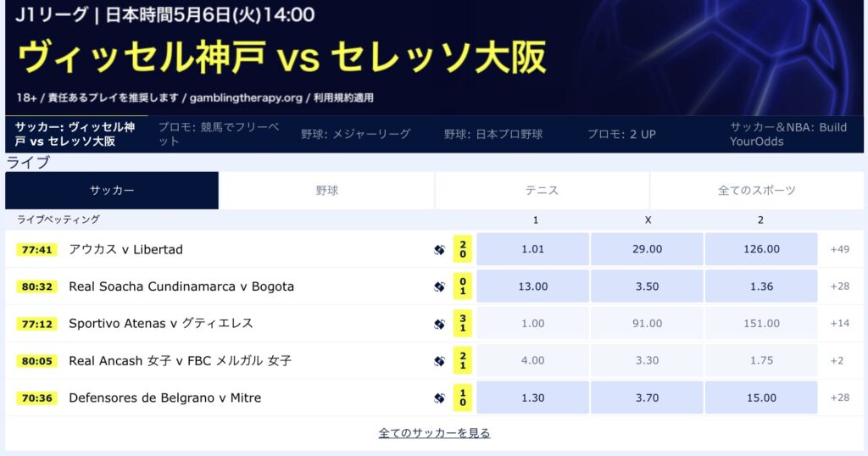The image size is (868, 456).
Task: Click the 0-1 score badge for Bogota match
Action: point(463,286)
